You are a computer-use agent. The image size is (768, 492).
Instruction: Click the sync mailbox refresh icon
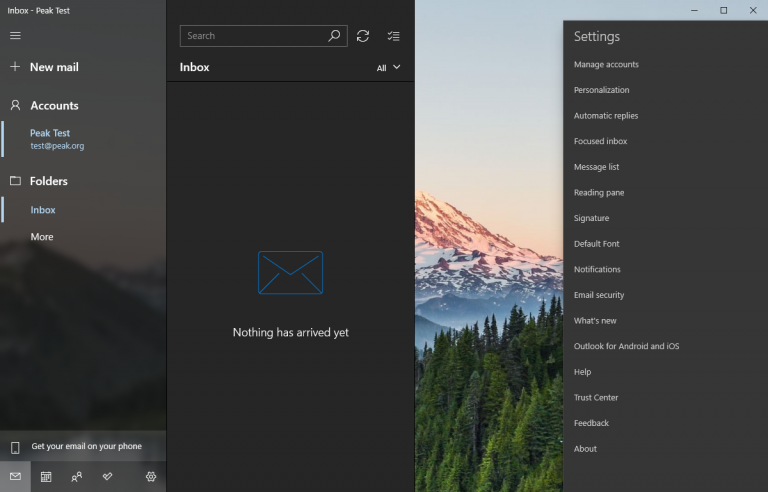pyautogui.click(x=363, y=36)
